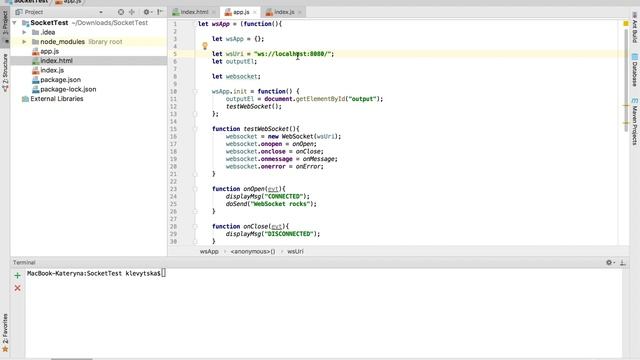Click the "DISCONNECTED" string in line 29
The height and width of the screenshot is (360, 640).
[x=290, y=234]
